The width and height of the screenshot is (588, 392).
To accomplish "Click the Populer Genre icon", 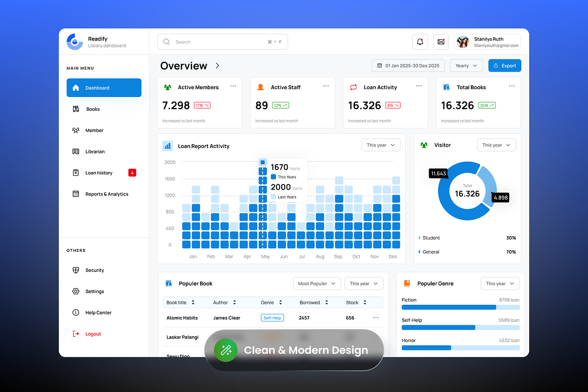I will tap(407, 283).
